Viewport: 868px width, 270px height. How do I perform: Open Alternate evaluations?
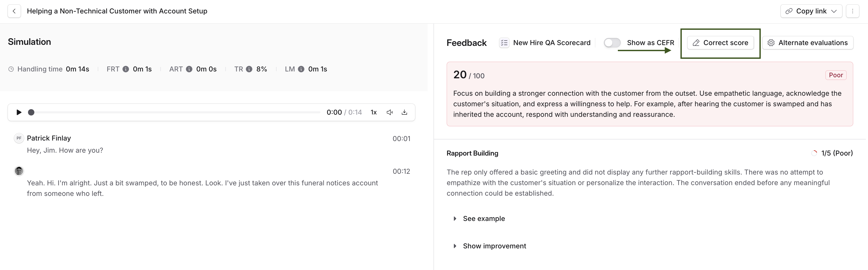click(808, 43)
